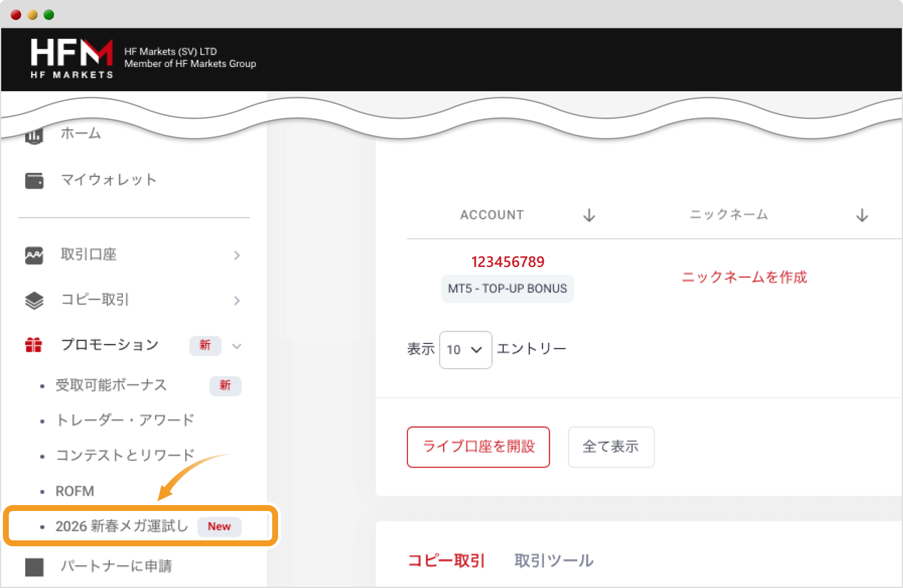Open 2026 新春メガ運試し promotion
Viewport: 903px width, 588px height.
(122, 526)
